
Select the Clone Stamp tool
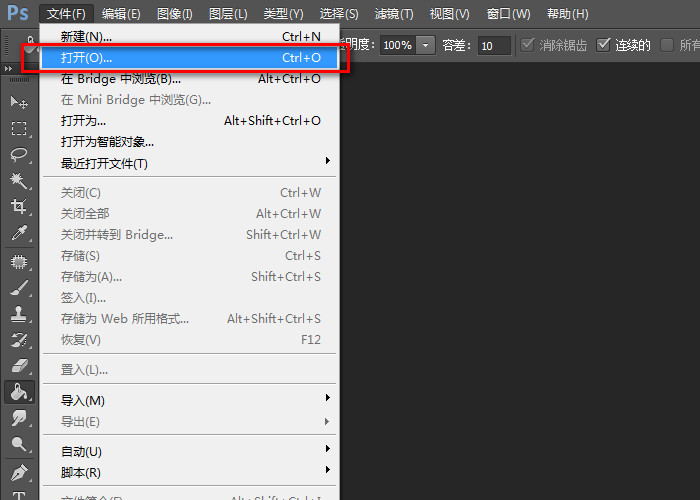coord(19,314)
